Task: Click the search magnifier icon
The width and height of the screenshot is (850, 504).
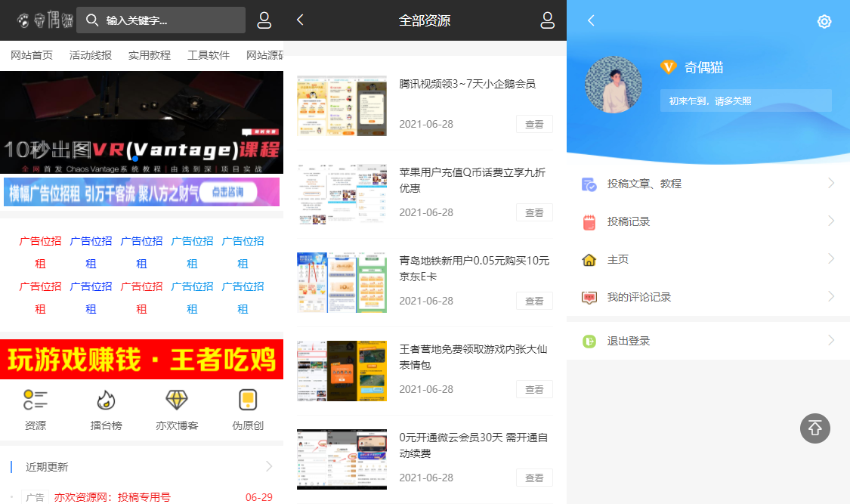Action: point(92,20)
